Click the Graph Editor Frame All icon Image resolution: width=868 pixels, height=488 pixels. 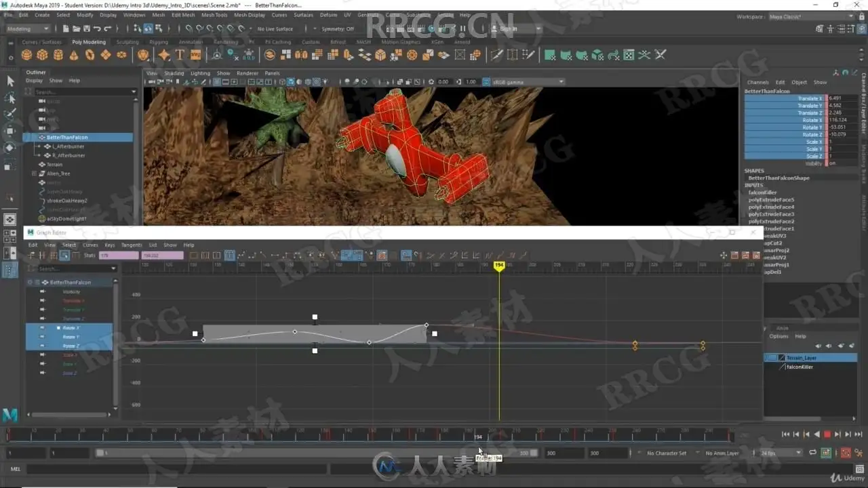click(194, 256)
